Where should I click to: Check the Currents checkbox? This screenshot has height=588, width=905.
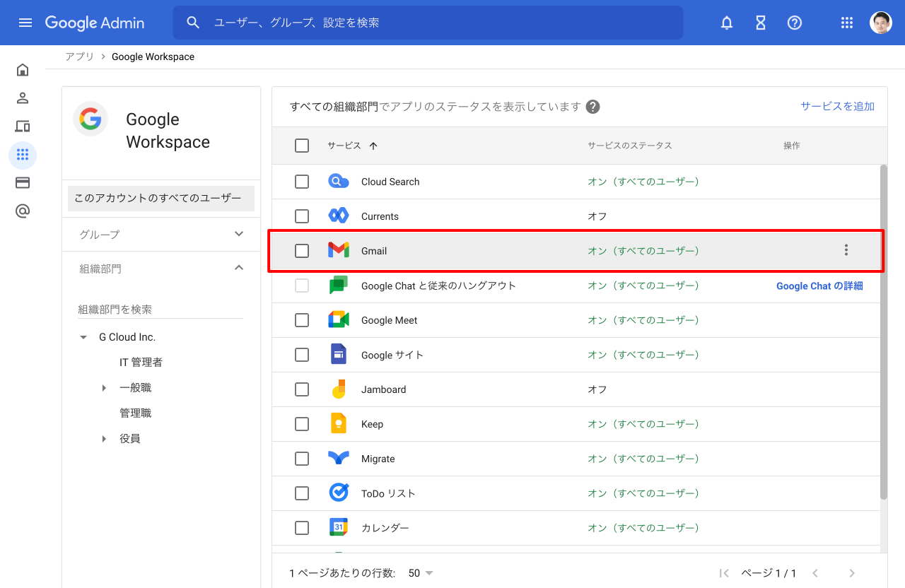(302, 216)
